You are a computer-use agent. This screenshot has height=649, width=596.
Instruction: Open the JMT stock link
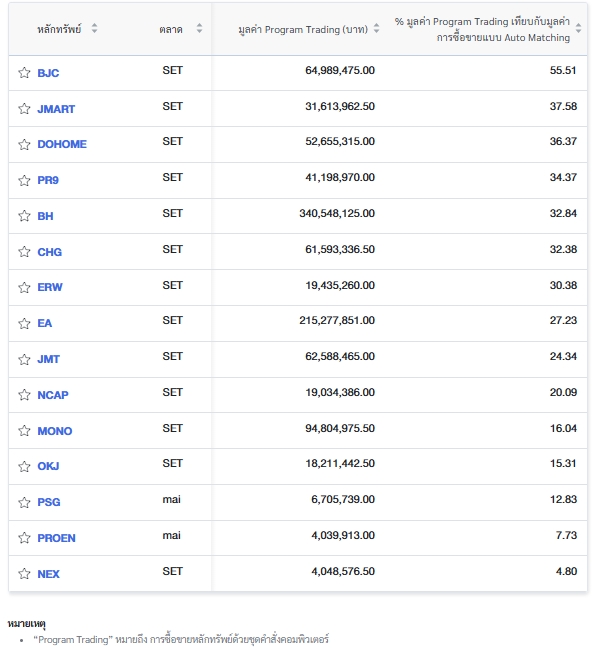[48, 359]
